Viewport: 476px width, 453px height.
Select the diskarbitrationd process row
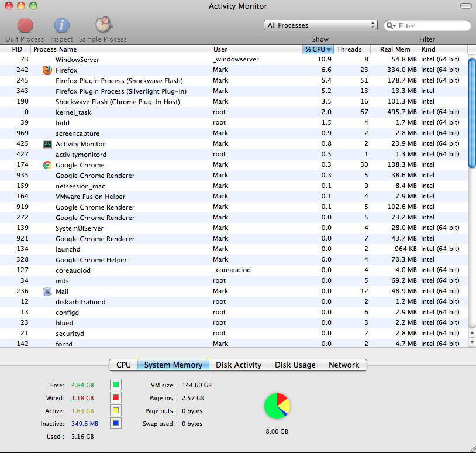(234, 301)
